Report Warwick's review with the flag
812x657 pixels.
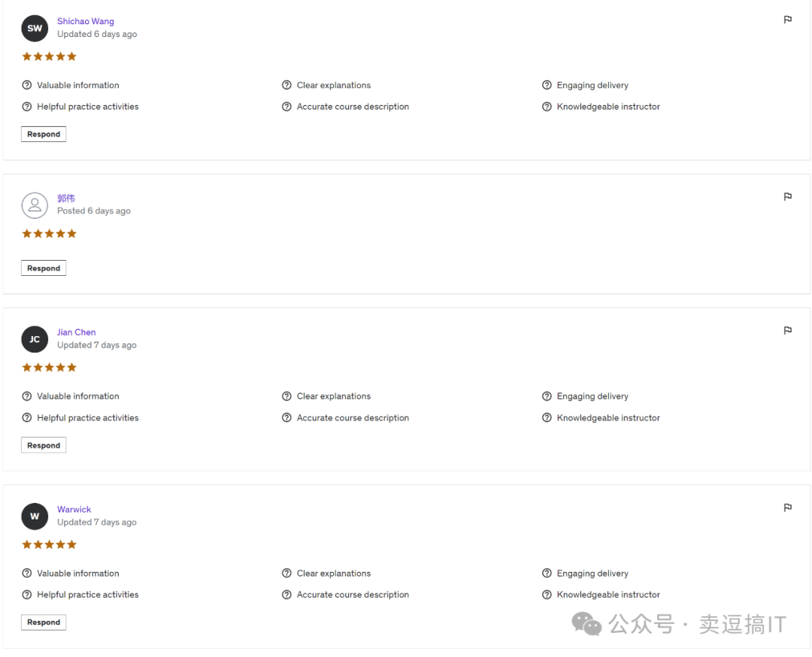(x=788, y=507)
